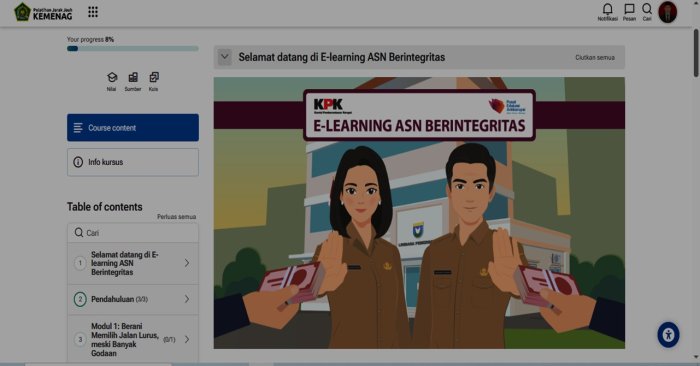Viewport: 700px width, 366px height.
Task: Select the Info kursus tab
Action: (x=133, y=162)
